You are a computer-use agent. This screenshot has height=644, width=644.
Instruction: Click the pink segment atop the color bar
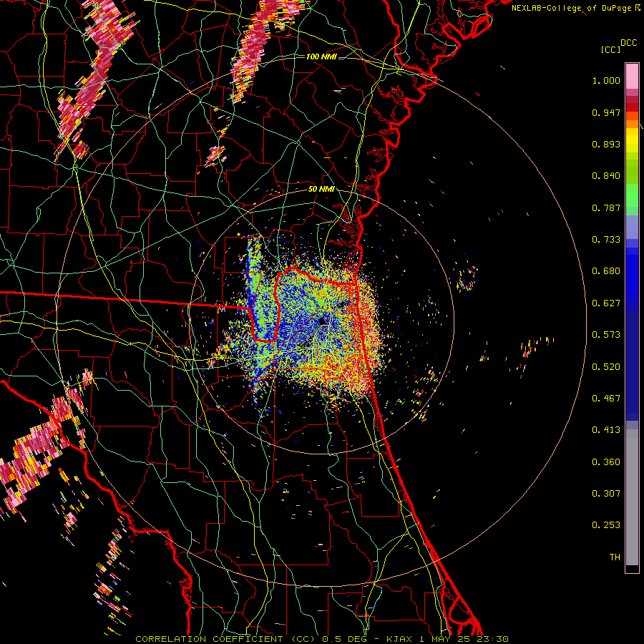632,76
